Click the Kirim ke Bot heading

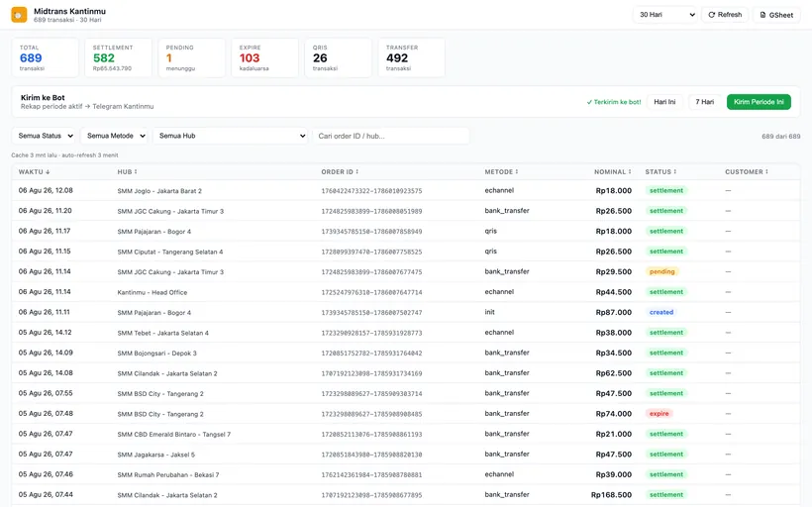click(x=43, y=97)
